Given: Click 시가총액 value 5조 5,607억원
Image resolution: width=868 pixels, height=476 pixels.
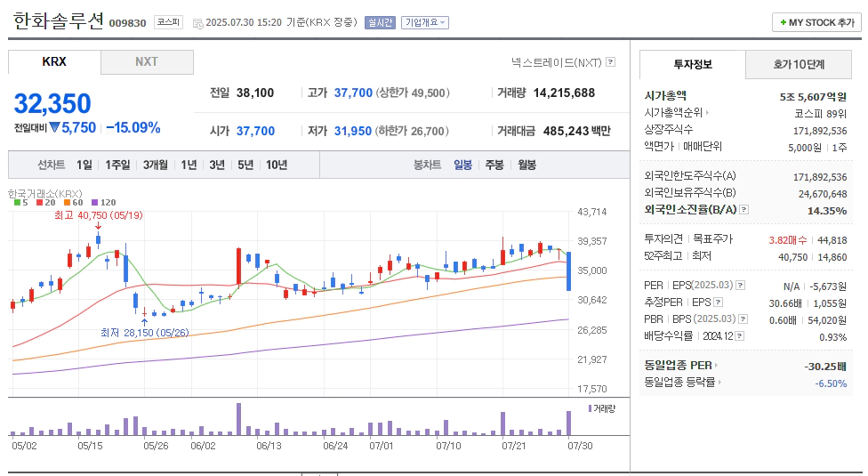Looking at the screenshot, I should tap(813, 97).
